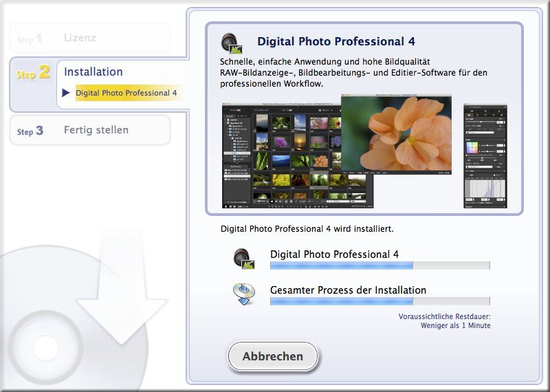Click the title Digital Photo Professional 4

336,41
